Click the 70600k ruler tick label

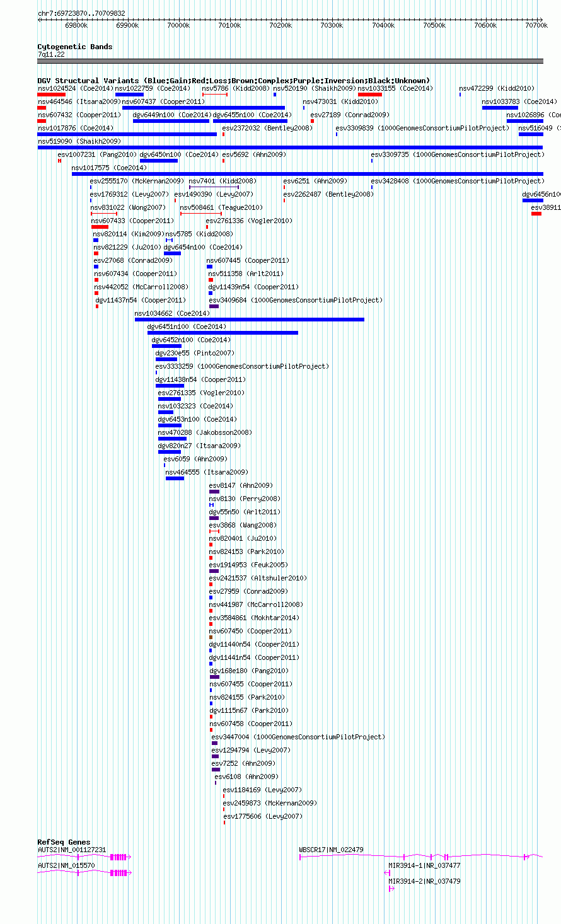[485, 25]
